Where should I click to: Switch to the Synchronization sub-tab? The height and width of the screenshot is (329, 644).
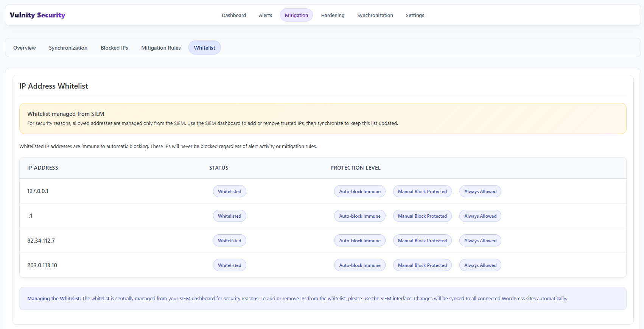click(x=68, y=48)
